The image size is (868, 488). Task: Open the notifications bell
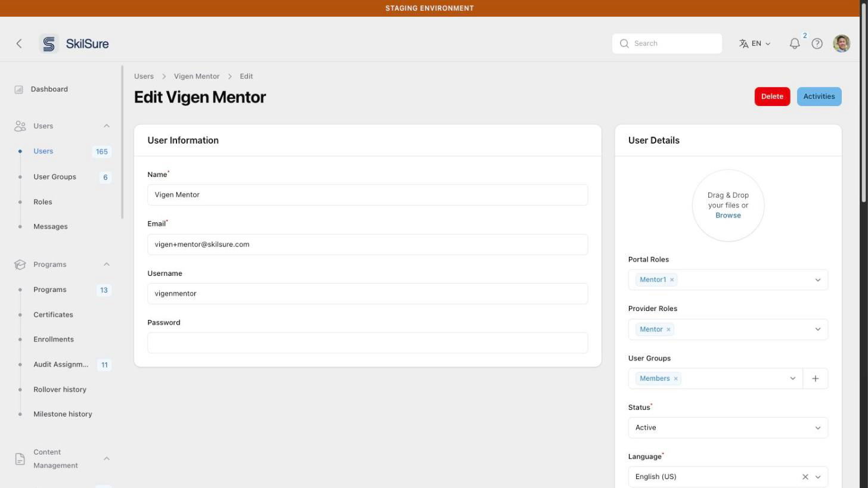click(x=794, y=43)
